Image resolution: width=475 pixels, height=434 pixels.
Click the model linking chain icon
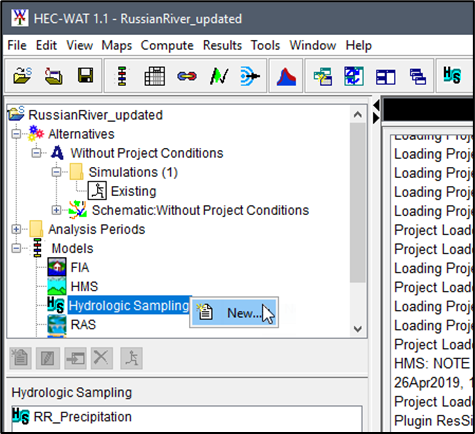coord(187,76)
